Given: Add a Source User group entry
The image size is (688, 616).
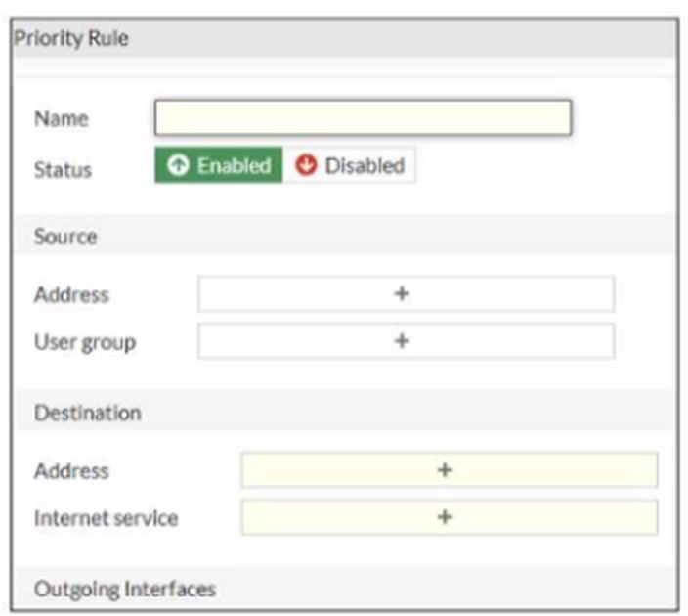Looking at the screenshot, I should coord(406,341).
